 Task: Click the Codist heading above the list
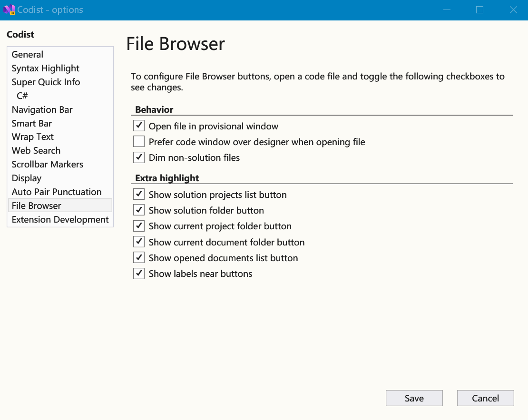coord(20,34)
